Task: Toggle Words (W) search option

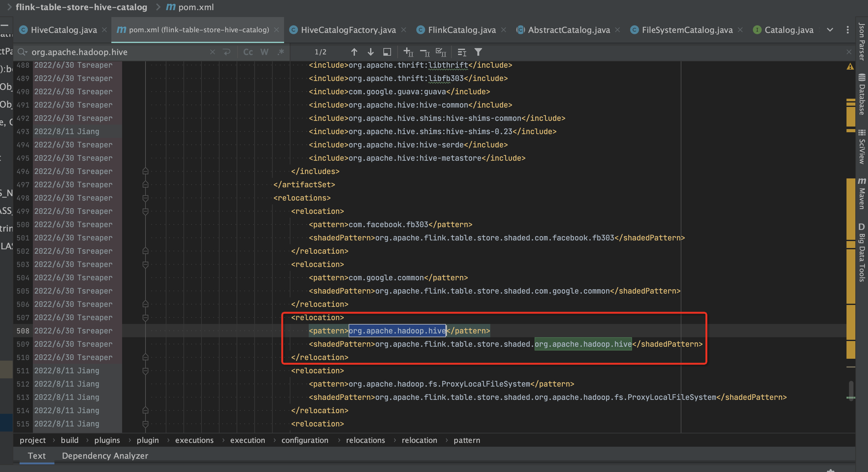Action: pyautogui.click(x=264, y=52)
